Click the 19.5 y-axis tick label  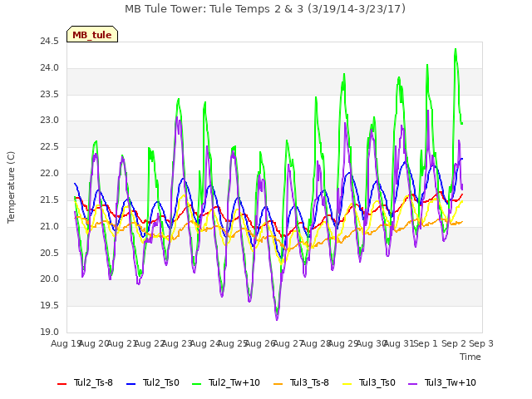tap(50, 306)
